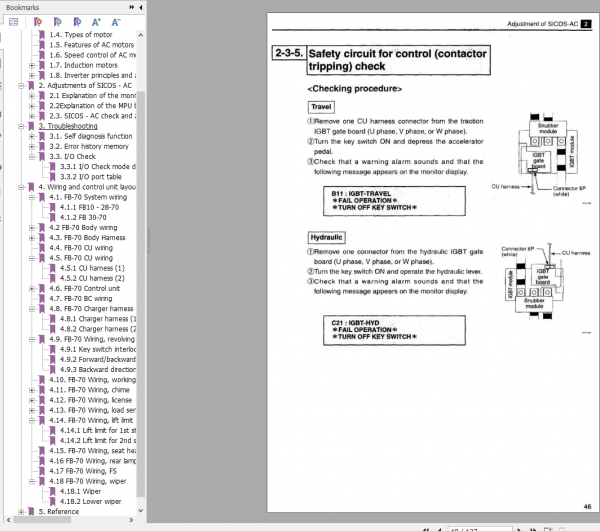Select the 3. Troubleshooting bookmark
Image resolution: width=600 pixels, height=531 pixels.
click(x=68, y=126)
